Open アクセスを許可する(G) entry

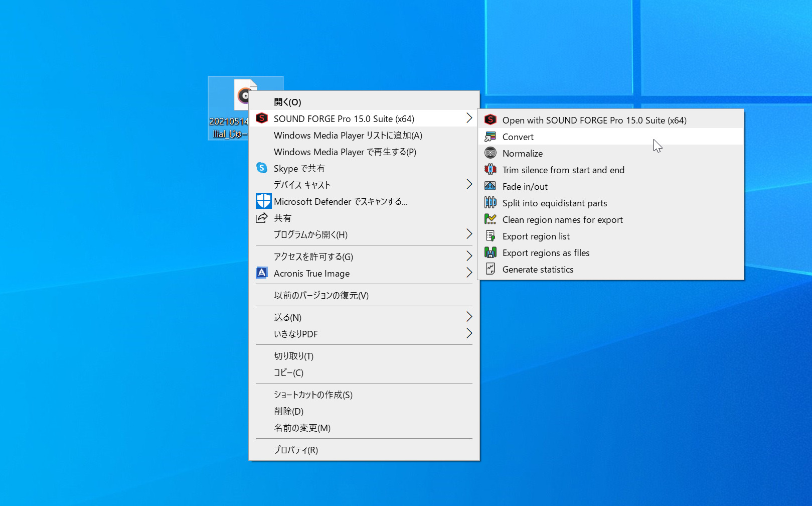click(364, 257)
